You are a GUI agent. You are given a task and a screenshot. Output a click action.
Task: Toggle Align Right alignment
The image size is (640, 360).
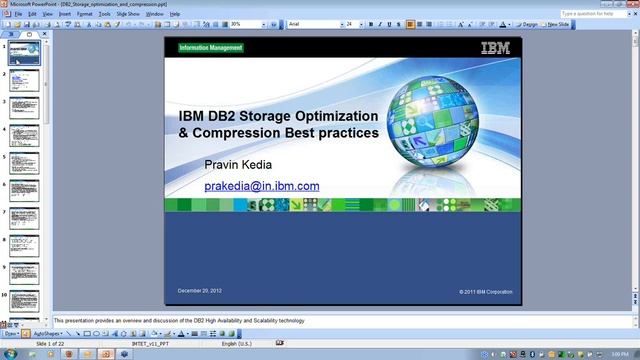429,24
